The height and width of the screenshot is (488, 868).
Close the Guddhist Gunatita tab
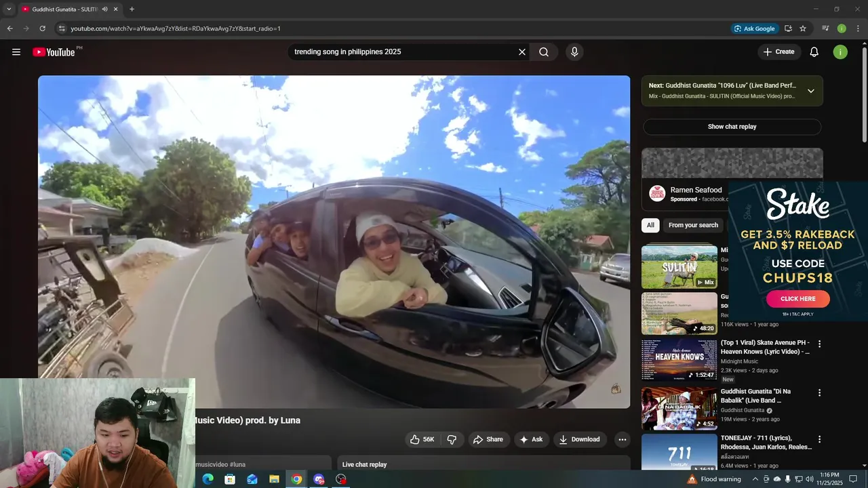pos(116,9)
